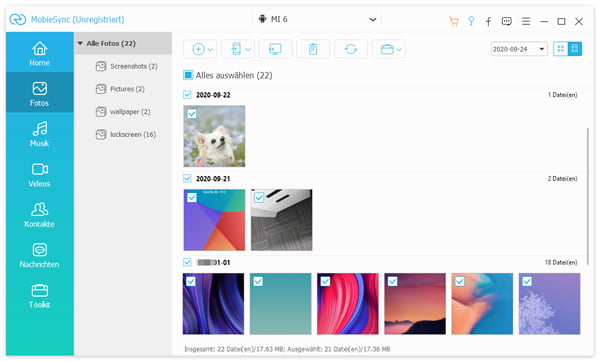Deselect the white dog photo checkbox
The image size is (600, 362).
click(192, 114)
